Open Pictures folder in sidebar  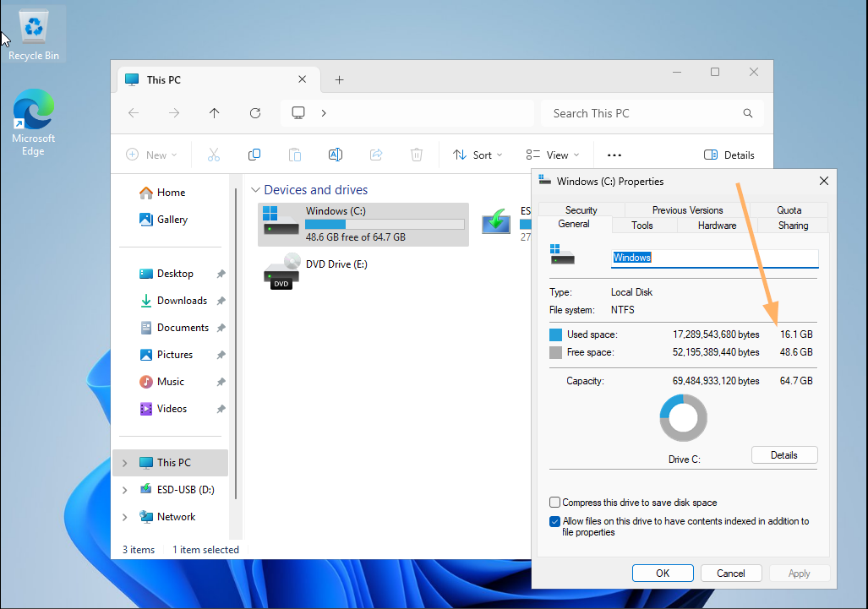(x=174, y=355)
